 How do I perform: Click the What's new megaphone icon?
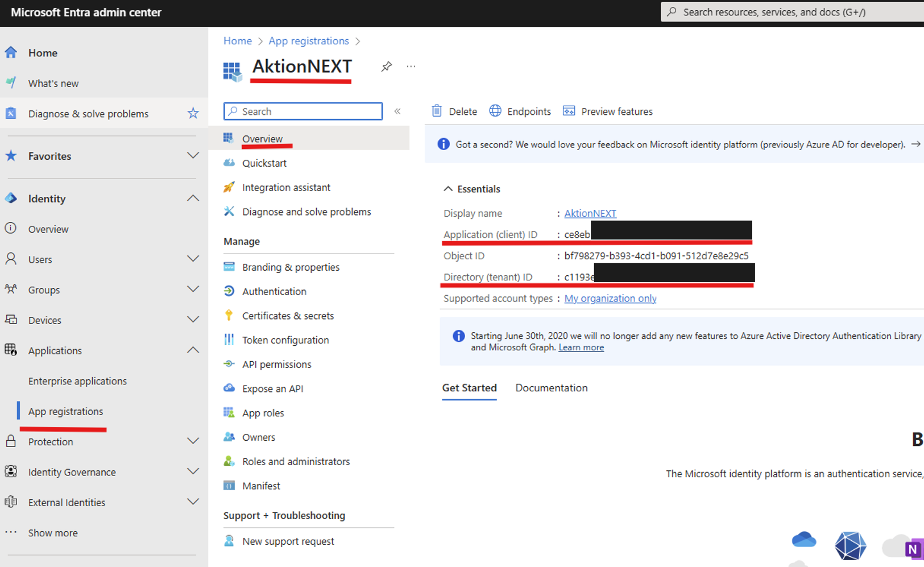coord(11,83)
